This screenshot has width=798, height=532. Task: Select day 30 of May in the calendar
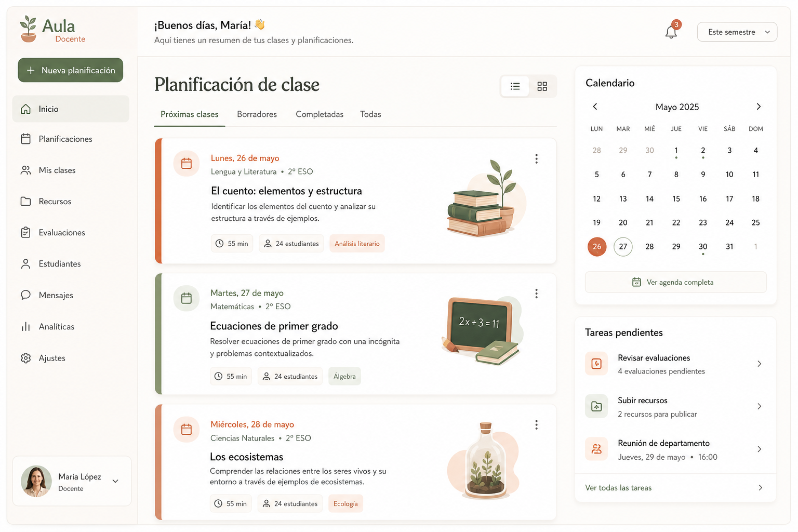703,247
